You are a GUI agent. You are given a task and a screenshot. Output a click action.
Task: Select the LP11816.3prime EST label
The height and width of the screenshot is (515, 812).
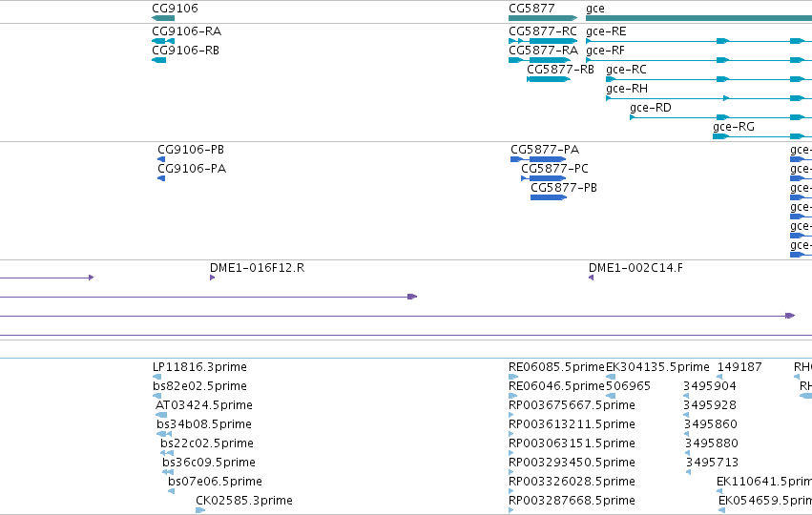tap(199, 367)
